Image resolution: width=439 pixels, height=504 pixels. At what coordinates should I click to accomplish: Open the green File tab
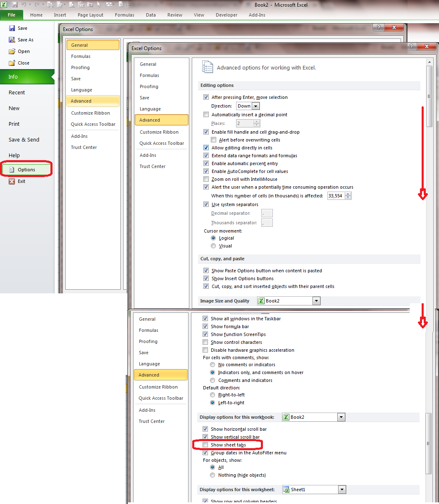coord(12,15)
